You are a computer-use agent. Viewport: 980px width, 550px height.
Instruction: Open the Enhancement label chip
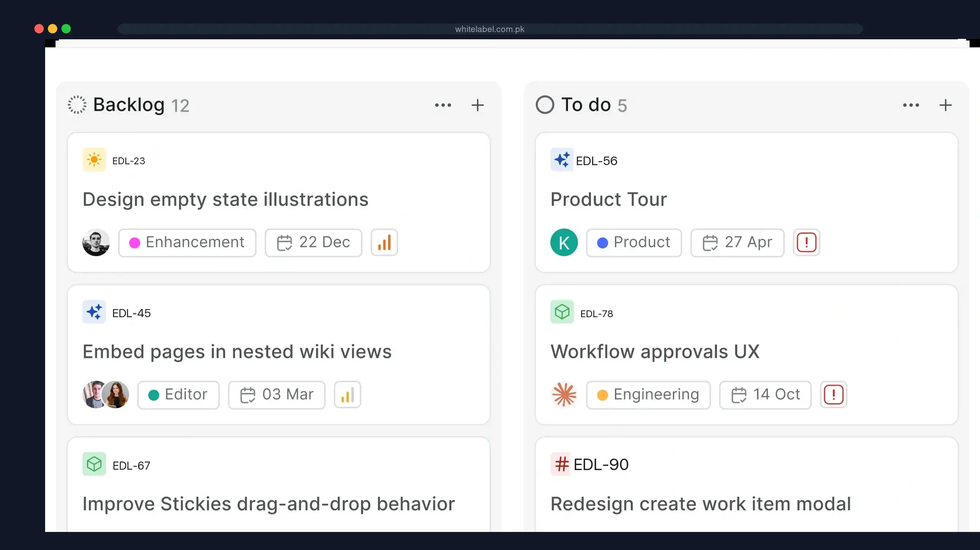tap(187, 242)
